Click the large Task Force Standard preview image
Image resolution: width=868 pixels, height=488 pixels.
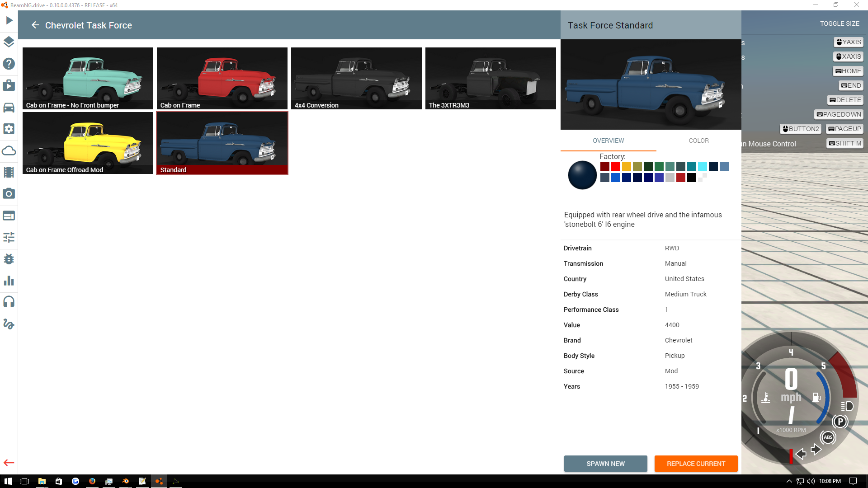pyautogui.click(x=651, y=84)
